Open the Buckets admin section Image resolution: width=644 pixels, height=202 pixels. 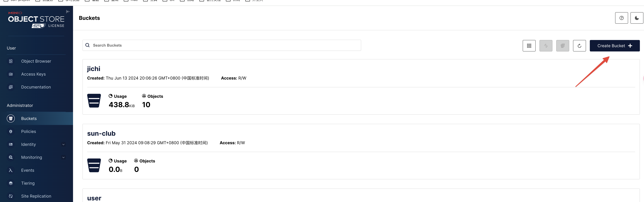pos(29,118)
